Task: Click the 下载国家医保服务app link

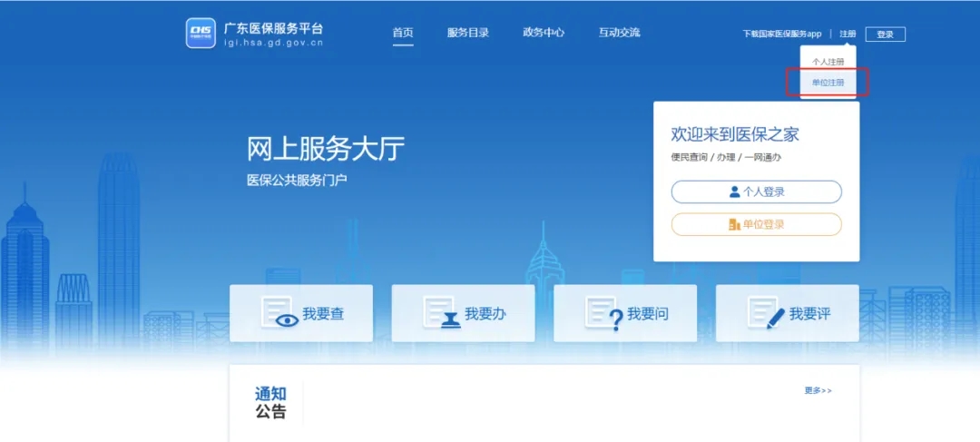Action: (781, 34)
